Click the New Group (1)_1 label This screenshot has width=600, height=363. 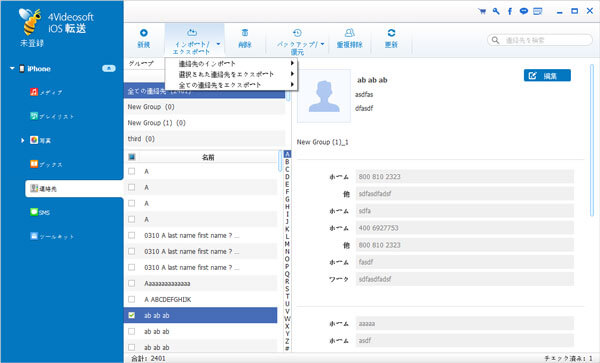tap(323, 142)
